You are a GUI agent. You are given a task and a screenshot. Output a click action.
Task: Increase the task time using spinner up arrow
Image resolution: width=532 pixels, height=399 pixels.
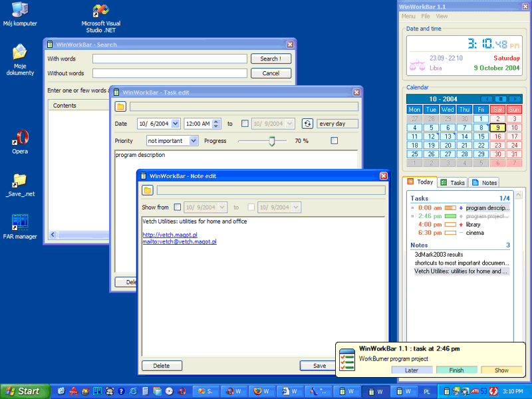pos(216,121)
